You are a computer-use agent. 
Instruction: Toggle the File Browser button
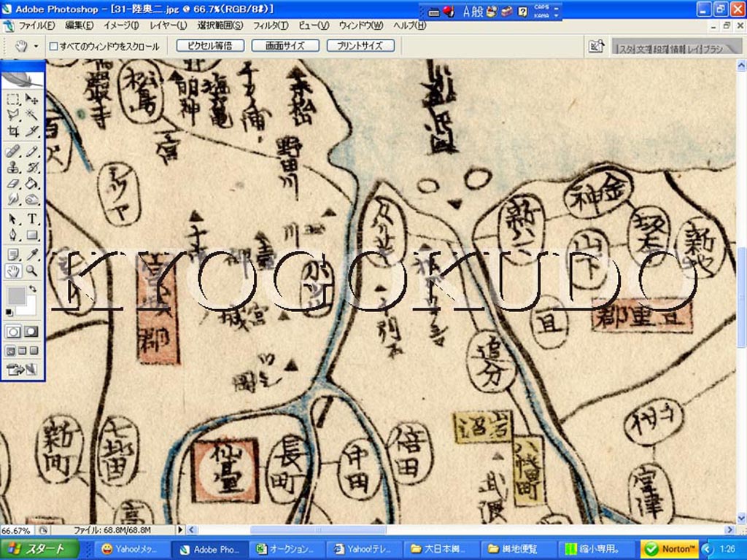[597, 46]
